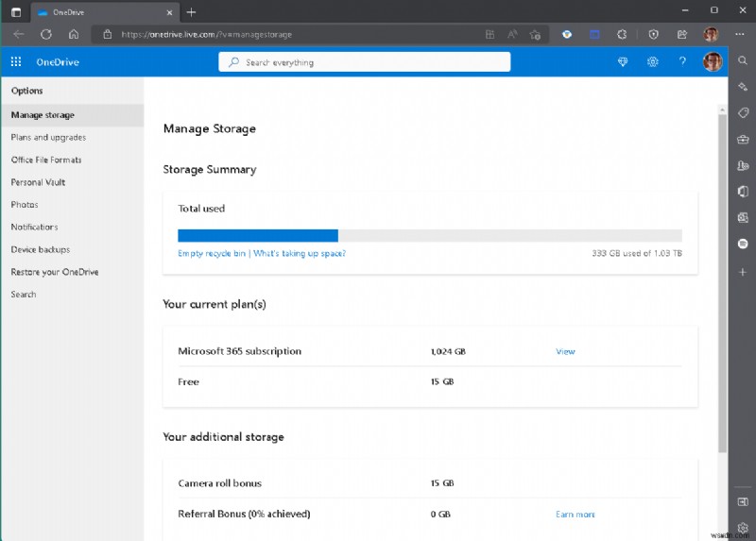Open the browser profile avatar
Screen dimensions: 756x541
coord(711,34)
